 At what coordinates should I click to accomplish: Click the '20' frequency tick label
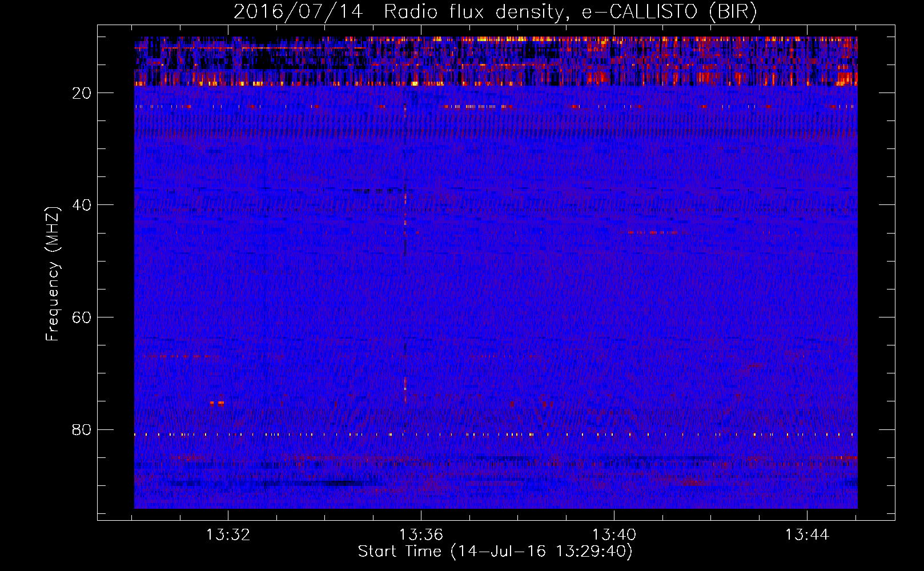click(x=82, y=93)
